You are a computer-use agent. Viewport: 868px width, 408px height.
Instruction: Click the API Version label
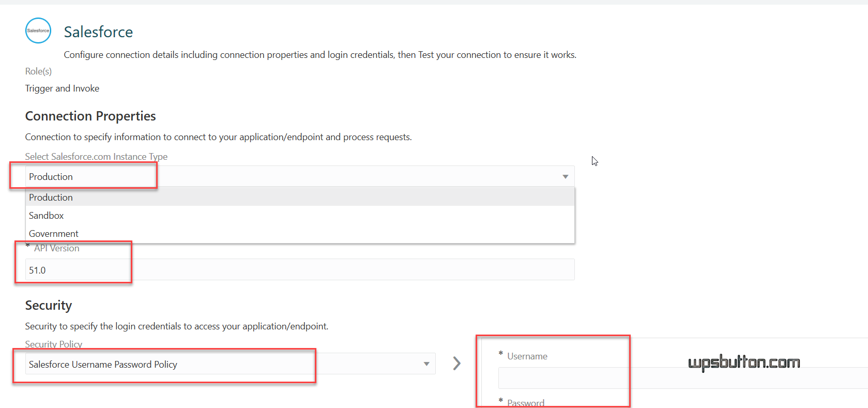pyautogui.click(x=56, y=248)
